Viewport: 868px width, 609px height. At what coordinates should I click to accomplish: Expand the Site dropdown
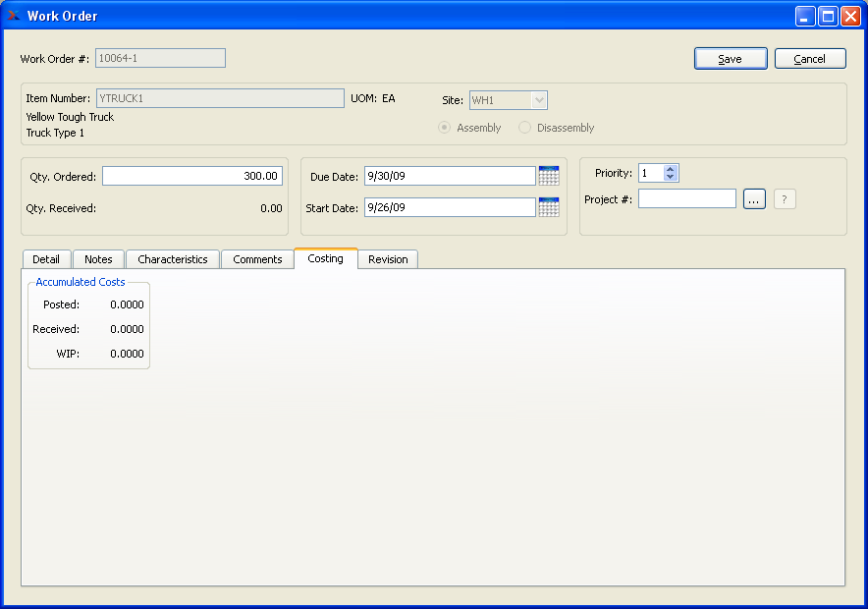(x=538, y=100)
